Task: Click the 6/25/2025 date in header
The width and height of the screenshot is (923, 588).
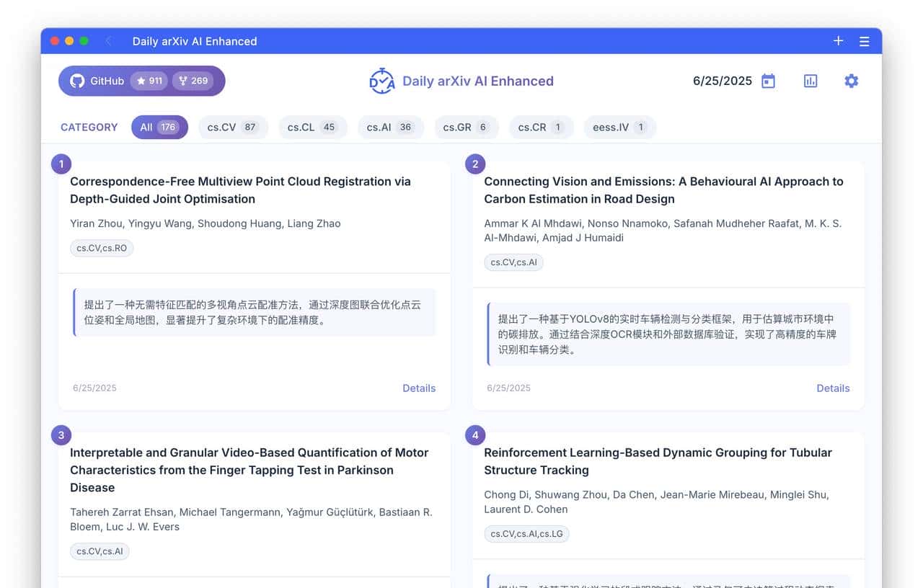Action: 722,81
